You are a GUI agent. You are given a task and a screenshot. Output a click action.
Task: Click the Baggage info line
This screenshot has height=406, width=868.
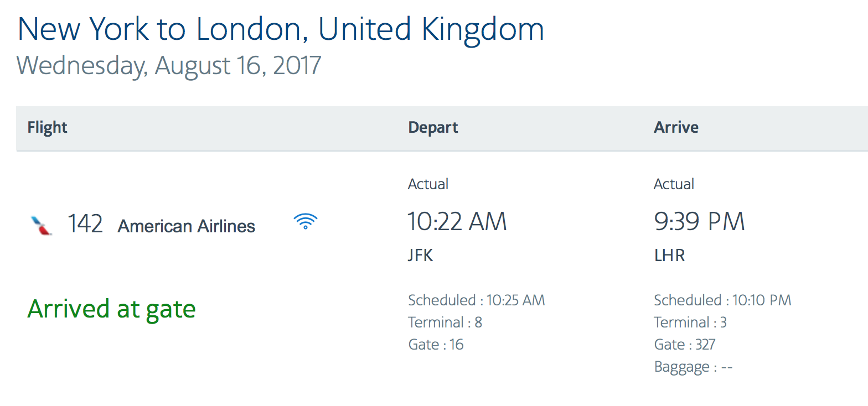click(x=693, y=367)
